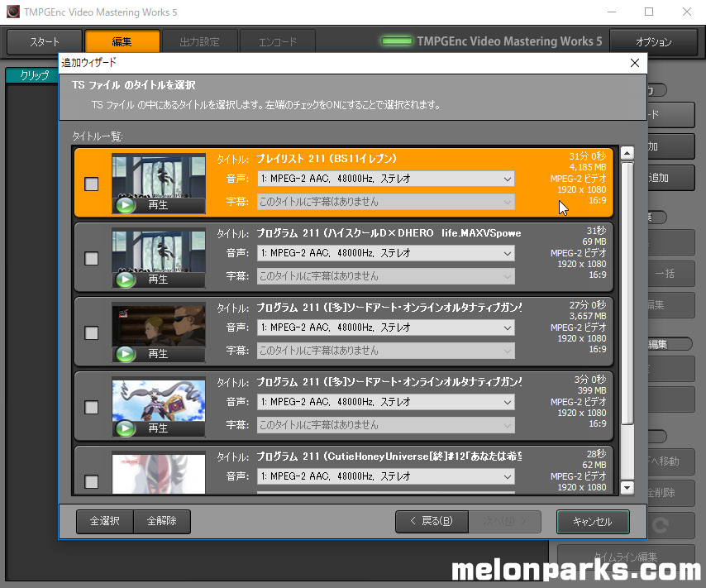The image size is (706, 588).
Task: Open 音声 dropdown for 3,657 MB title
Action: 386,327
